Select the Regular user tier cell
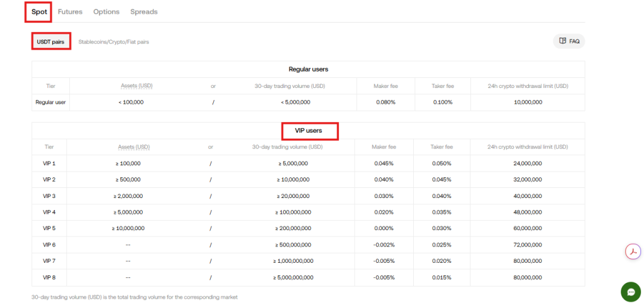The width and height of the screenshot is (644, 303). [50, 102]
